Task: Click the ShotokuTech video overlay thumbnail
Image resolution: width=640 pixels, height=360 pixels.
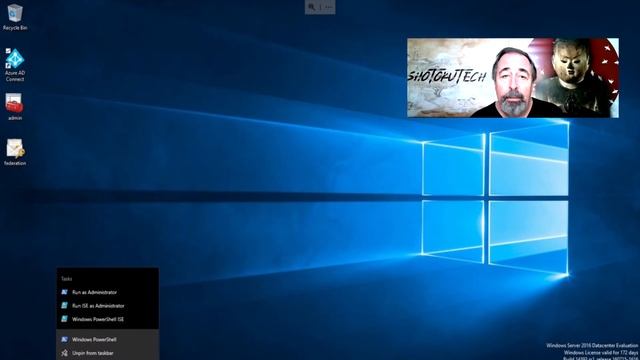Action: click(513, 78)
